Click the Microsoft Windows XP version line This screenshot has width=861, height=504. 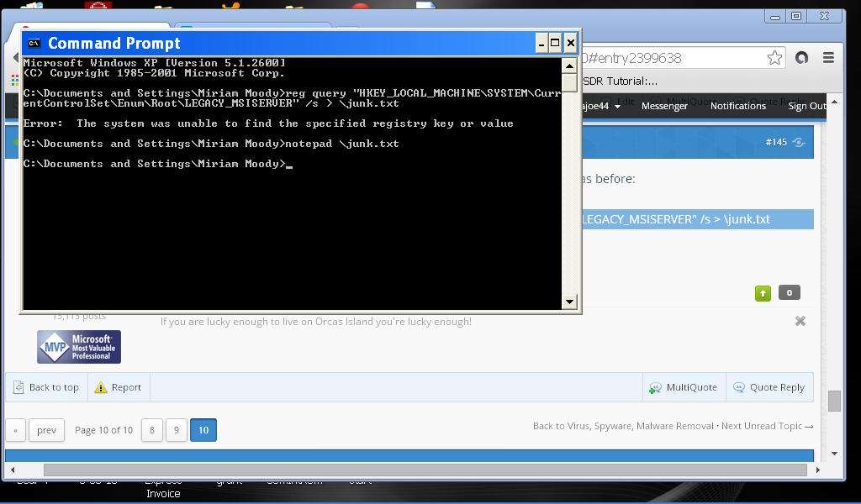[155, 63]
